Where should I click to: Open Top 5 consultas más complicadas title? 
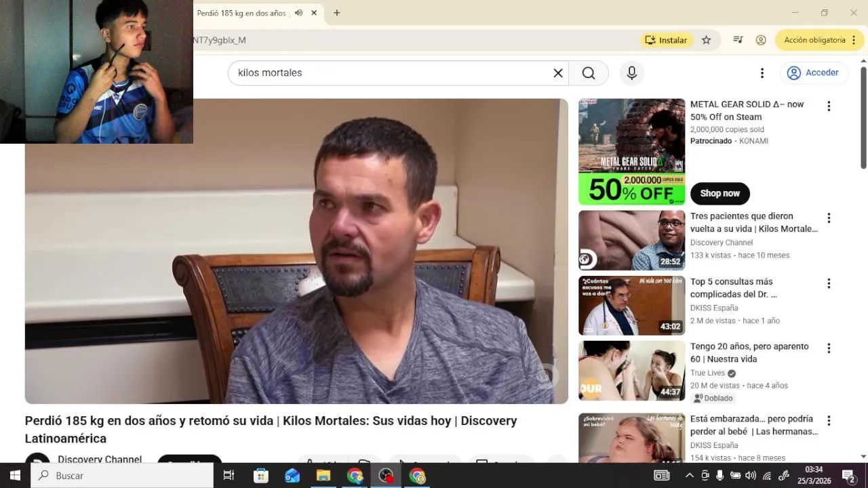coord(734,287)
